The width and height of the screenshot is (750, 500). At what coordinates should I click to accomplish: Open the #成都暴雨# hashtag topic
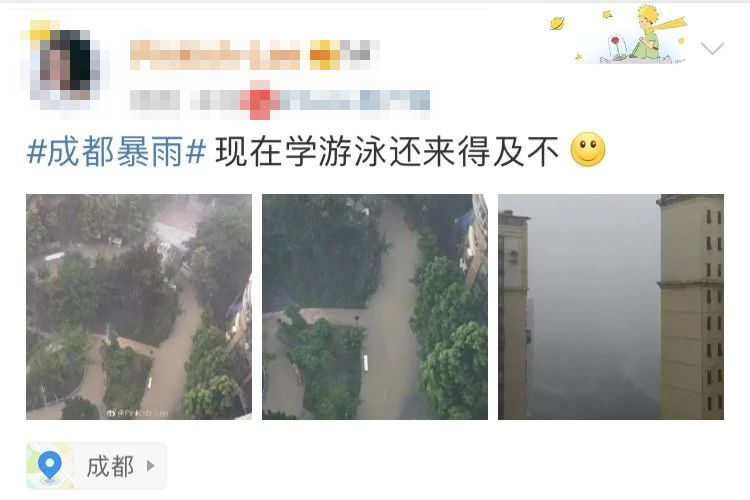(116, 151)
